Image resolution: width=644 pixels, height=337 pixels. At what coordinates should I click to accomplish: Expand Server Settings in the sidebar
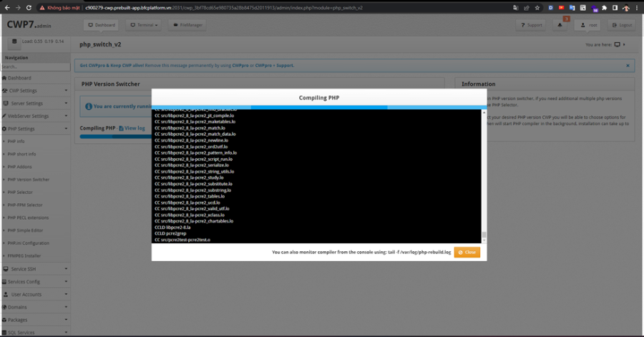35,104
